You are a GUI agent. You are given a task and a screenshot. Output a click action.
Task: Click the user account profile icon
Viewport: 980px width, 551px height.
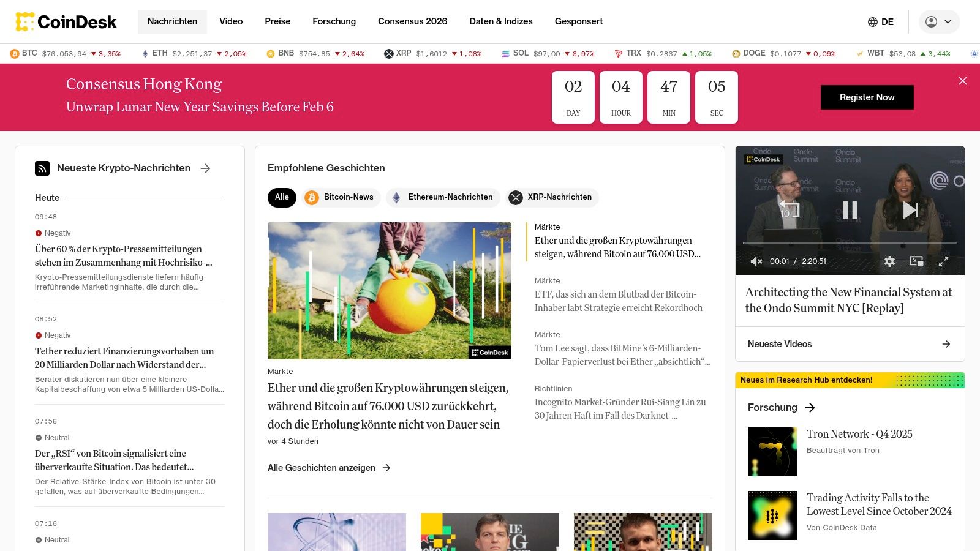point(930,21)
